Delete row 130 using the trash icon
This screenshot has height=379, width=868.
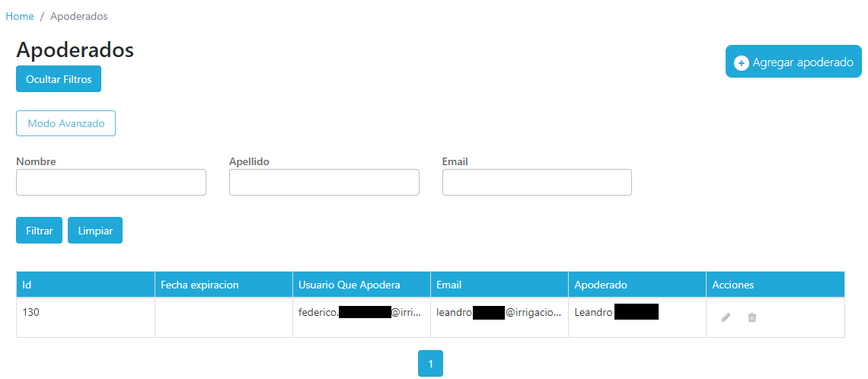752,317
